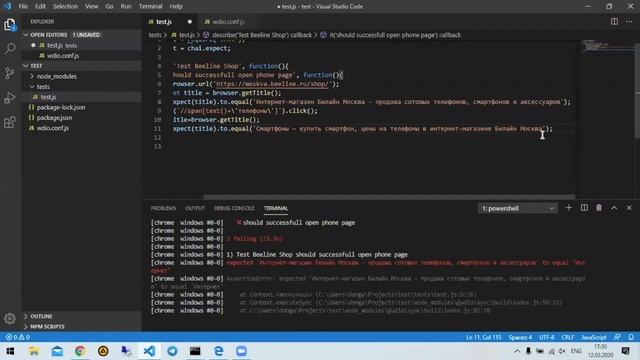
Task: Open the Help menu
Action: tap(176, 7)
